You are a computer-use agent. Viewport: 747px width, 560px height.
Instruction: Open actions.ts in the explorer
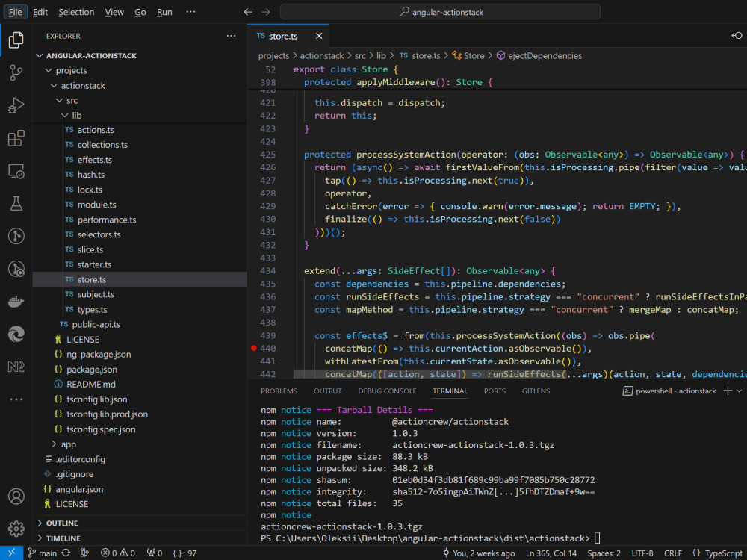click(x=140, y=130)
